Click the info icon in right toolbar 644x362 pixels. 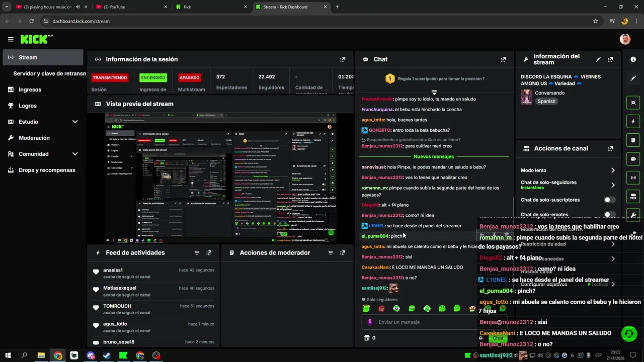coord(633,59)
